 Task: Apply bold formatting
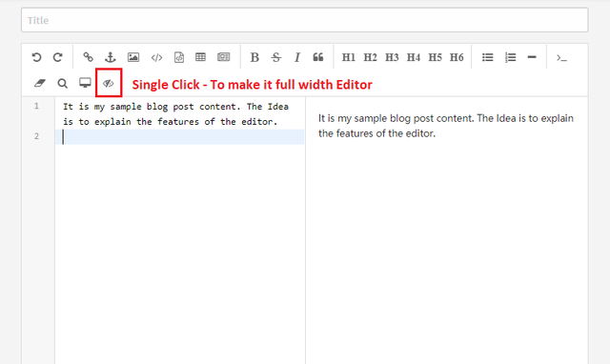tap(254, 57)
